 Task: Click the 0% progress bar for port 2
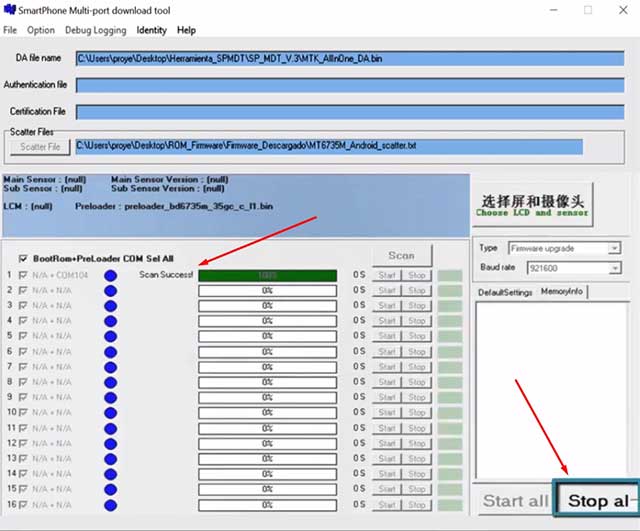pyautogui.click(x=268, y=291)
